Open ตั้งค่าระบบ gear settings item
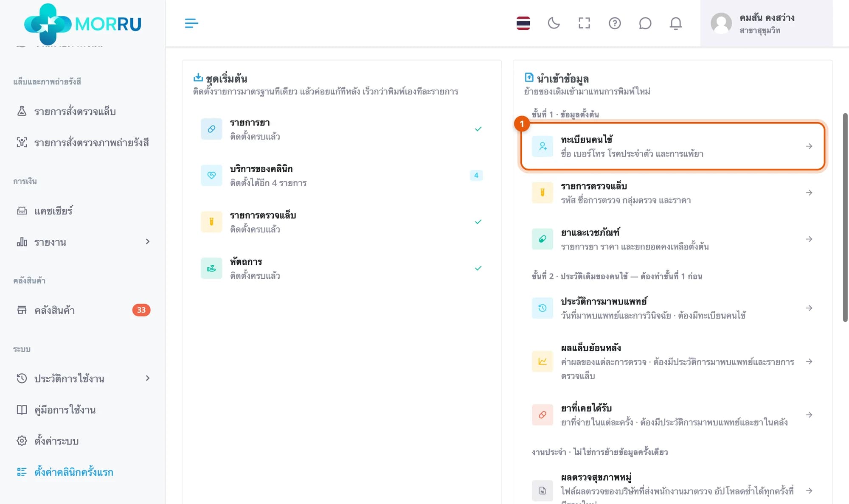849x504 pixels. (83, 441)
